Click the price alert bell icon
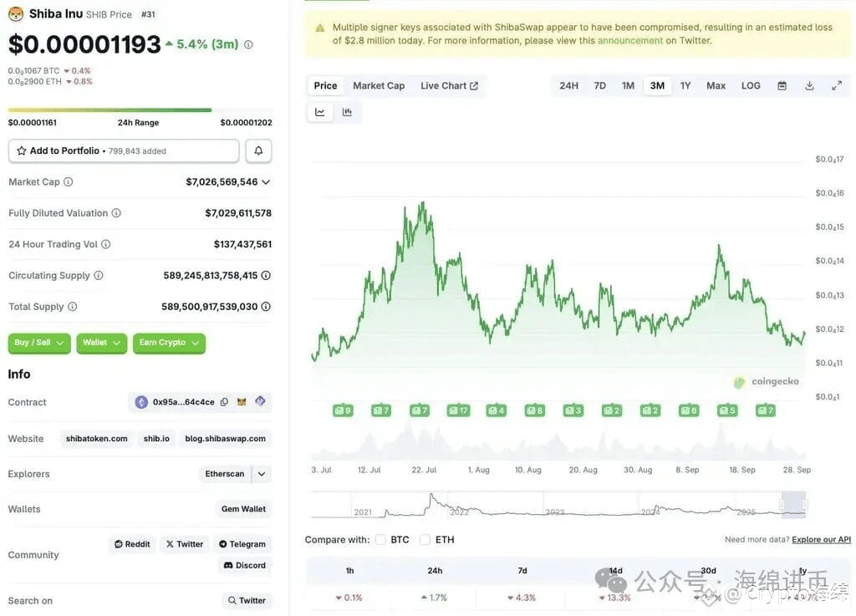The width and height of the screenshot is (856, 616). click(x=258, y=150)
